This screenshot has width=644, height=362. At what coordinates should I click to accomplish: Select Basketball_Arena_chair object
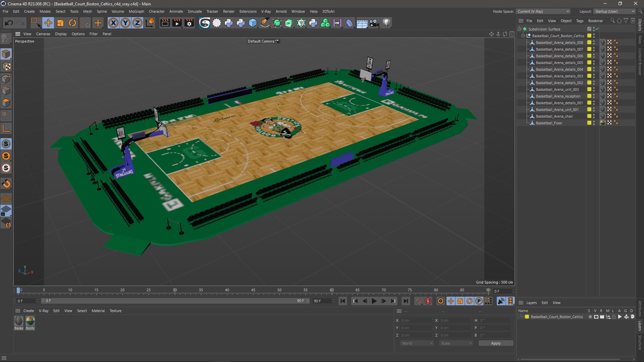pos(554,116)
